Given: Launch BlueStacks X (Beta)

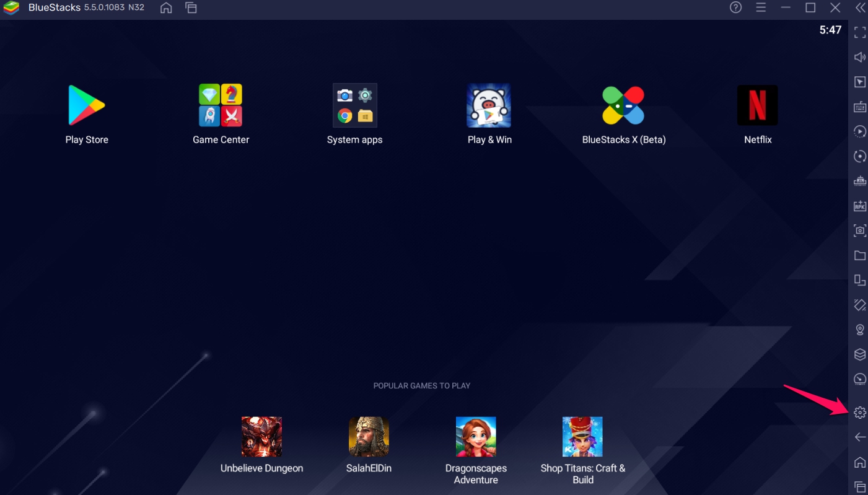Looking at the screenshot, I should click(x=623, y=105).
